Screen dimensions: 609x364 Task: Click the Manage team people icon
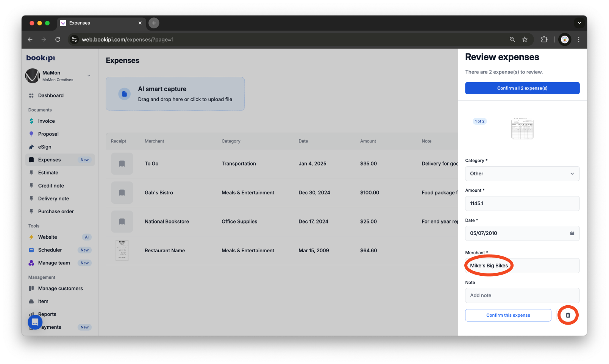[31, 263]
